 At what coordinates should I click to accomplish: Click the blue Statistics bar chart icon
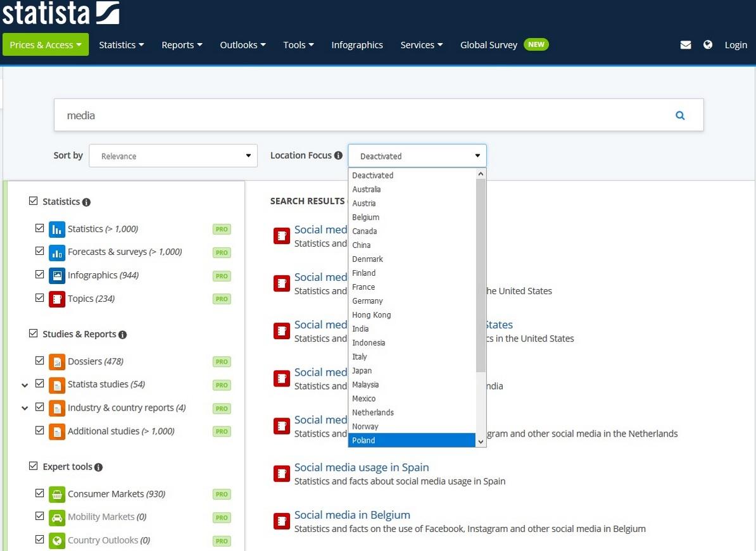coord(57,229)
